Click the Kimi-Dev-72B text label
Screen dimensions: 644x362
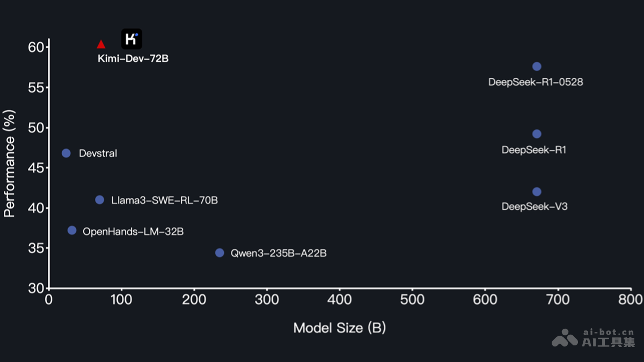(133, 58)
